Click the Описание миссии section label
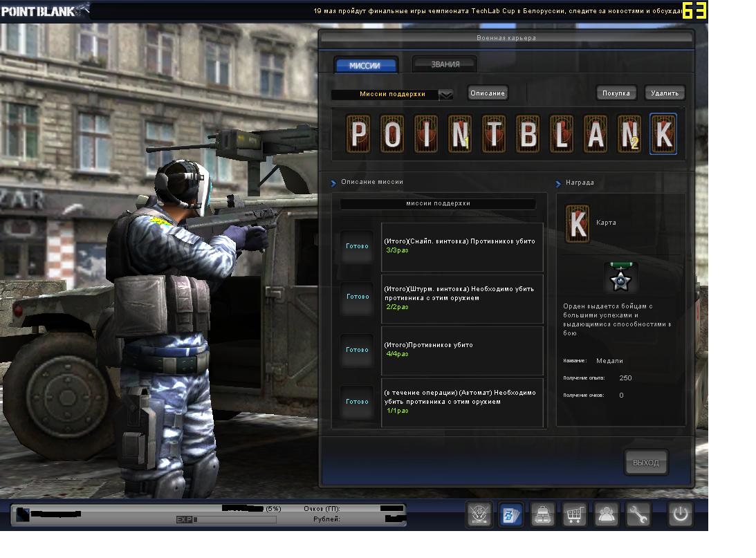The image size is (756, 558). [371, 182]
